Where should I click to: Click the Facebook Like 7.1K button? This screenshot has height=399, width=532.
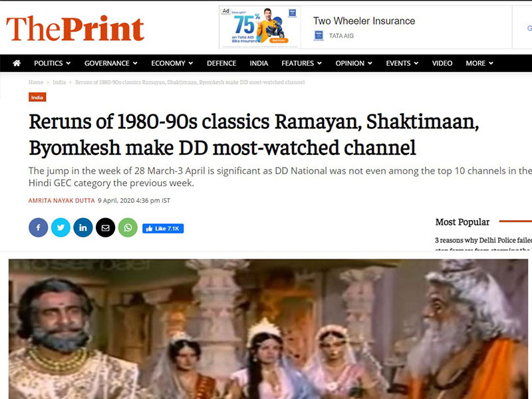click(x=163, y=229)
